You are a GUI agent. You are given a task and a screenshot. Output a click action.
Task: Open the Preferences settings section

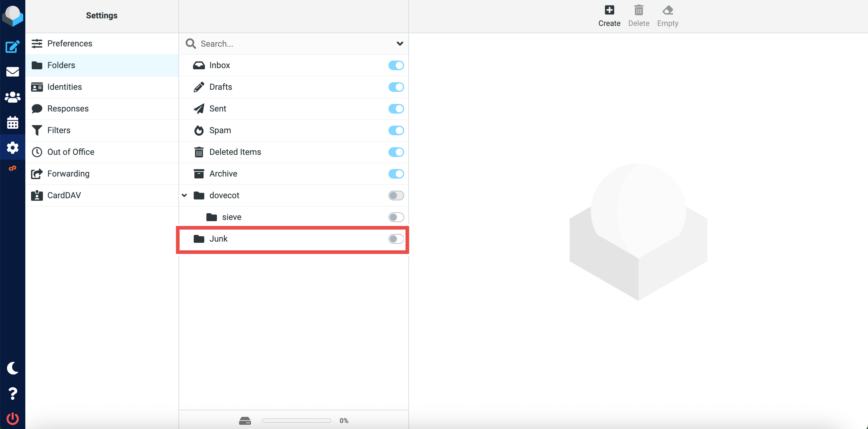69,43
